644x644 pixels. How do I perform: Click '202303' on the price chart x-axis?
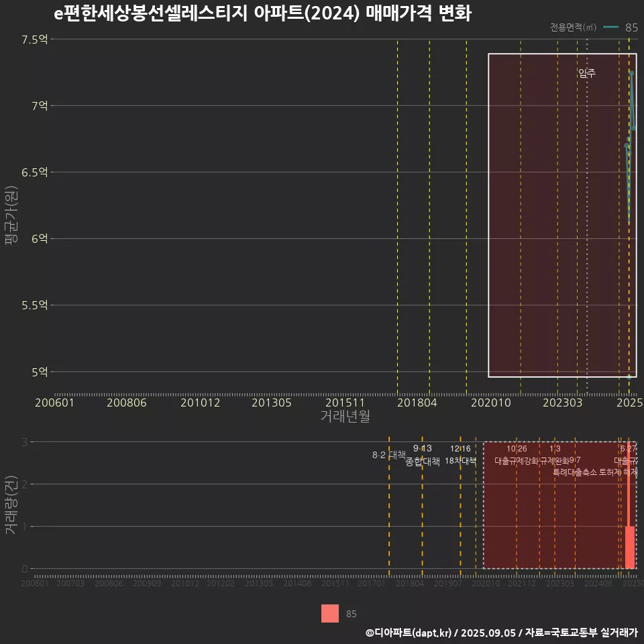pyautogui.click(x=563, y=402)
